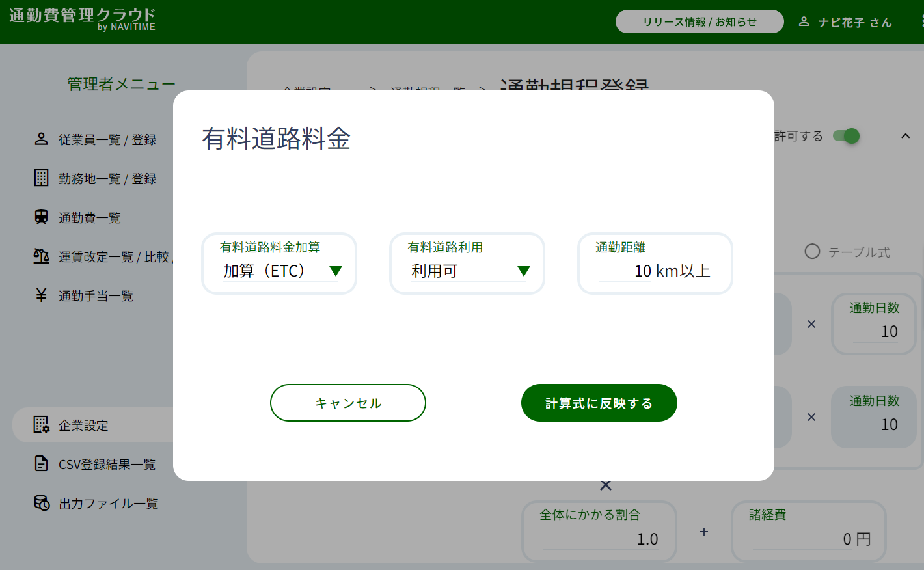The width and height of the screenshot is (924, 570).
Task: Open 運賃改定一覧 / 比較 menu item
Action: click(114, 257)
